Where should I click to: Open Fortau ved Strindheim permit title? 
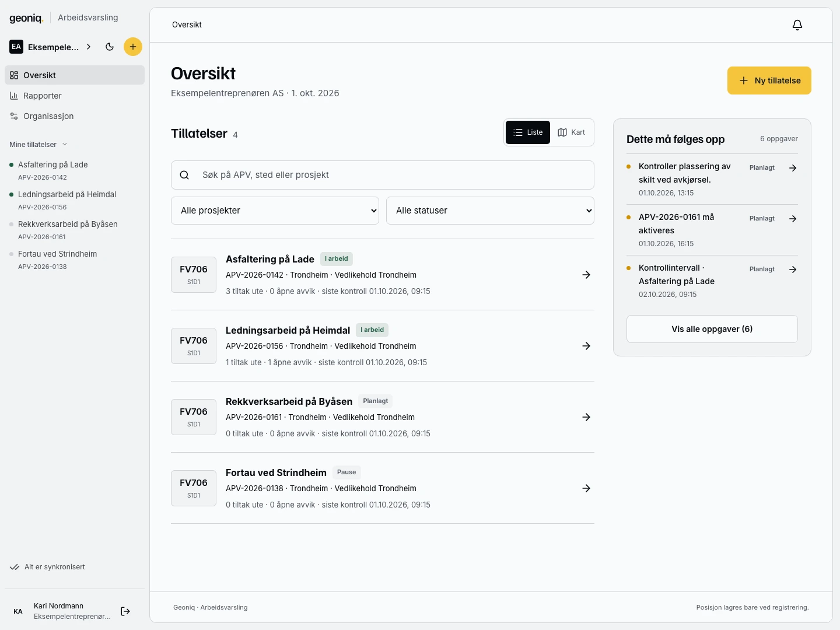click(x=276, y=473)
